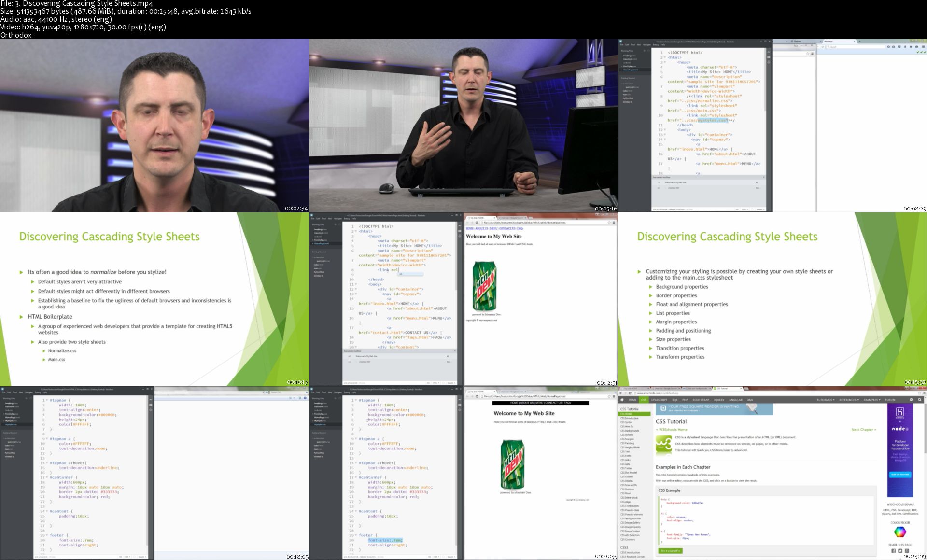Click Brackets Live Preview lightning icon in 00:12:51 frame
927x560 pixels.
460,225
